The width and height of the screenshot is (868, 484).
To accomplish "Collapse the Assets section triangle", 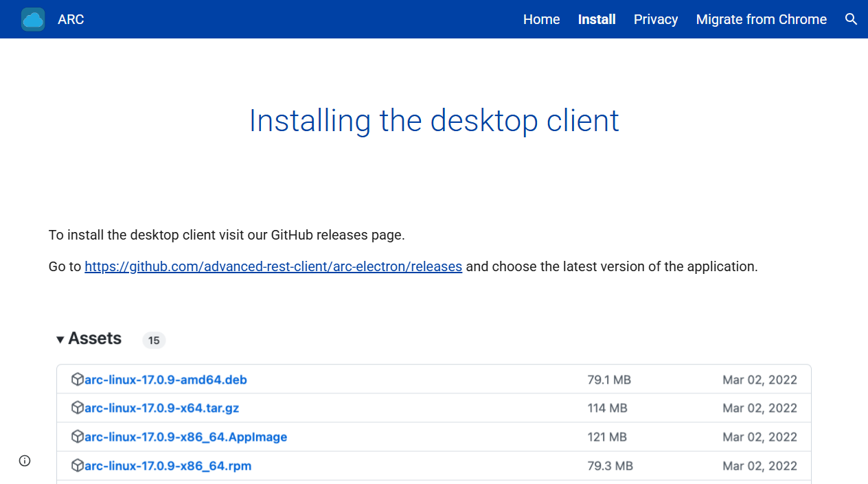I will (x=60, y=339).
